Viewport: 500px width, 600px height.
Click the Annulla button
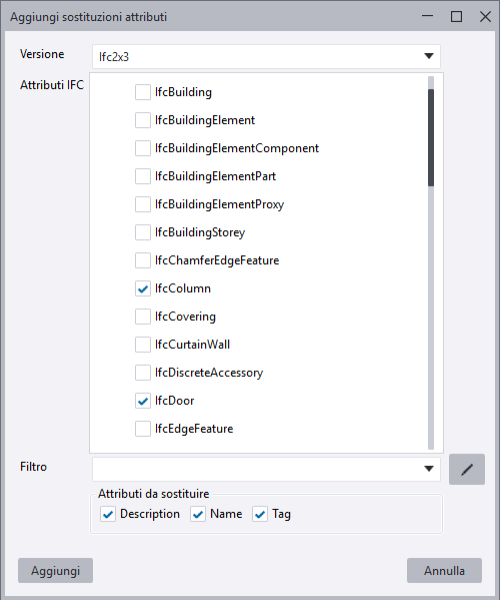[444, 571]
